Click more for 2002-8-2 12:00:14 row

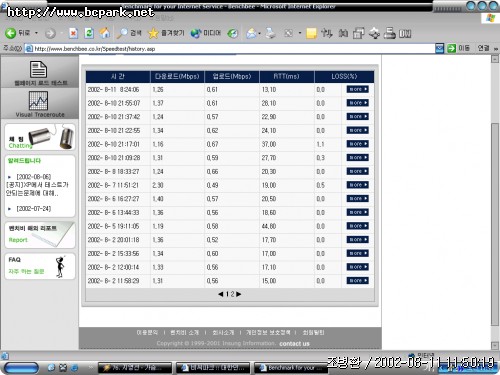(x=357, y=267)
